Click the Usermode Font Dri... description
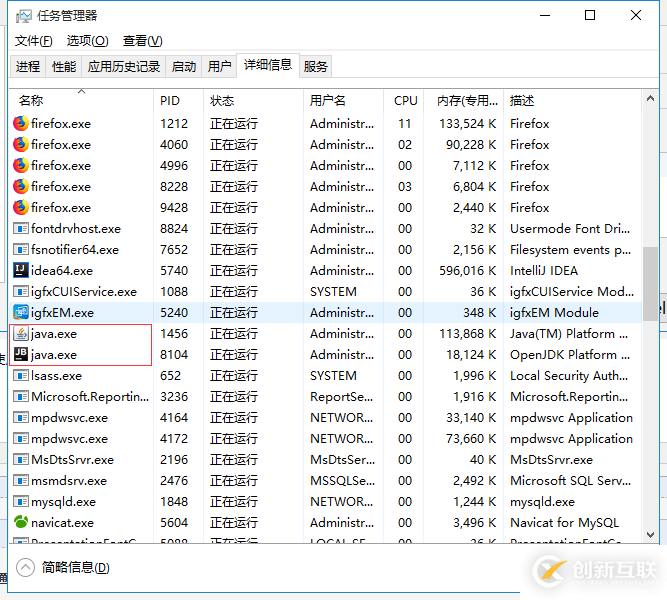The height and width of the screenshot is (600, 667). pos(570,229)
